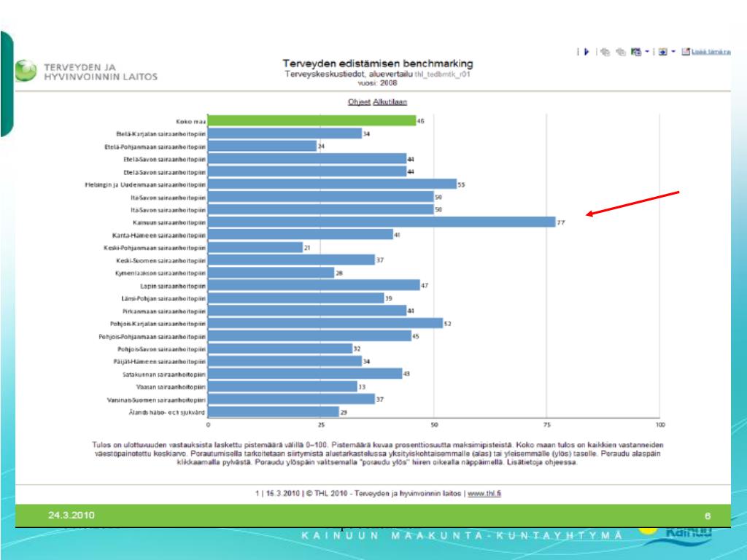Click the second grayed redo-step toolbar icon
Screen dimensions: 747x560
620,52
